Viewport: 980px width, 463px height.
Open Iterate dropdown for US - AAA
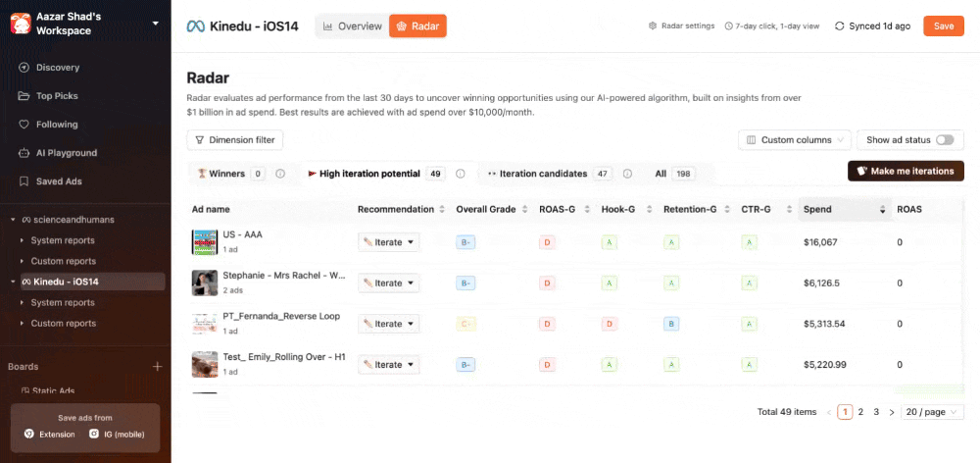click(x=389, y=242)
